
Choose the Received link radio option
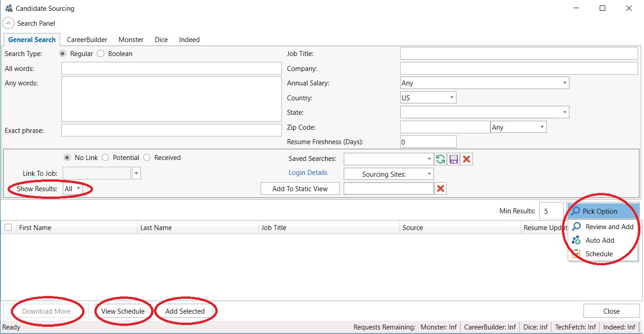147,158
